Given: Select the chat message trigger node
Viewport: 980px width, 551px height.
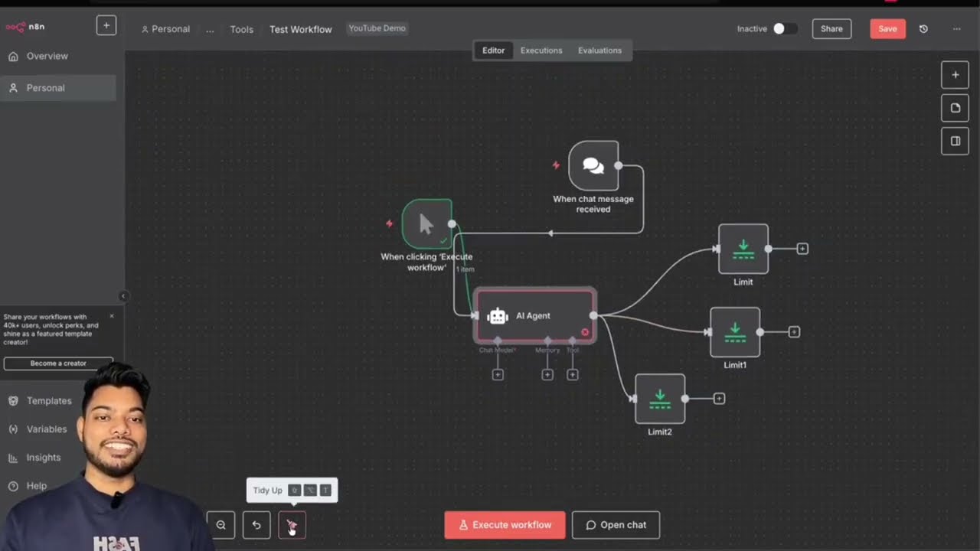Looking at the screenshot, I should point(593,165).
